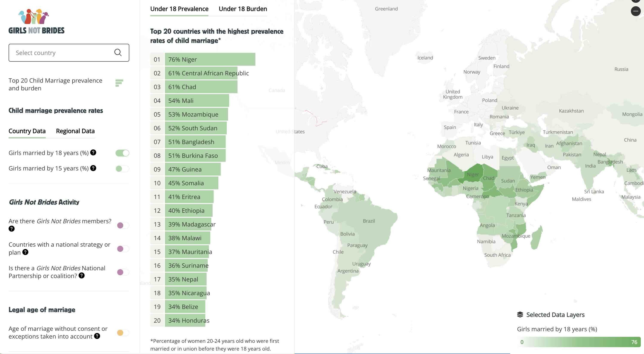Click Brazil on the map

(x=369, y=221)
